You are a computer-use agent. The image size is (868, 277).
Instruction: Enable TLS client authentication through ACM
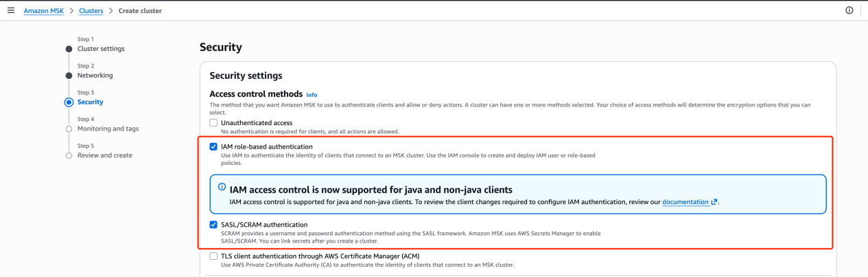213,256
